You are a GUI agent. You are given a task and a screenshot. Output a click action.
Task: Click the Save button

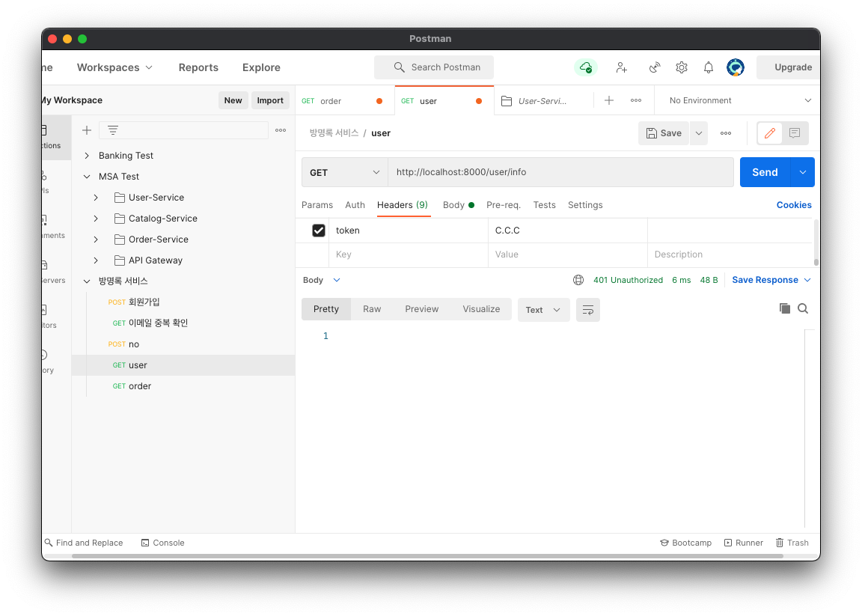(x=664, y=133)
